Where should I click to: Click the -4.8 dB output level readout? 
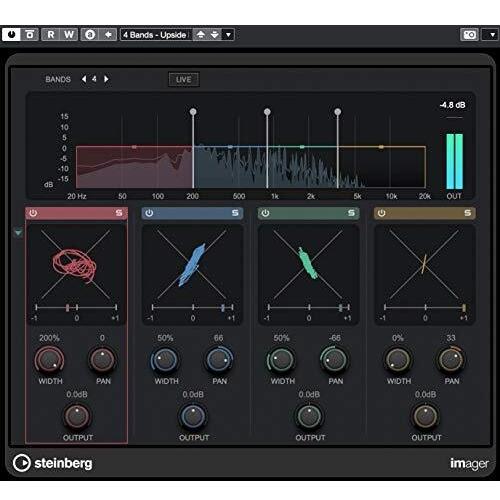452,105
